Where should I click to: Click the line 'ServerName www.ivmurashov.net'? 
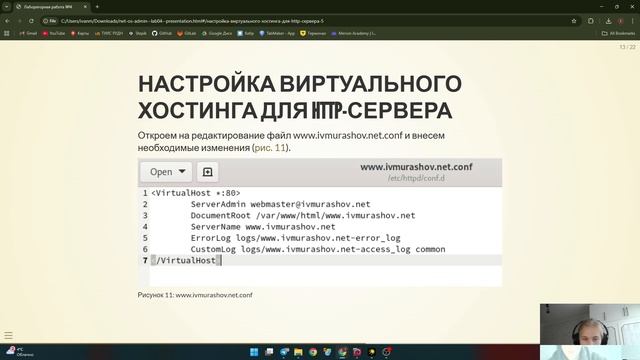263,227
